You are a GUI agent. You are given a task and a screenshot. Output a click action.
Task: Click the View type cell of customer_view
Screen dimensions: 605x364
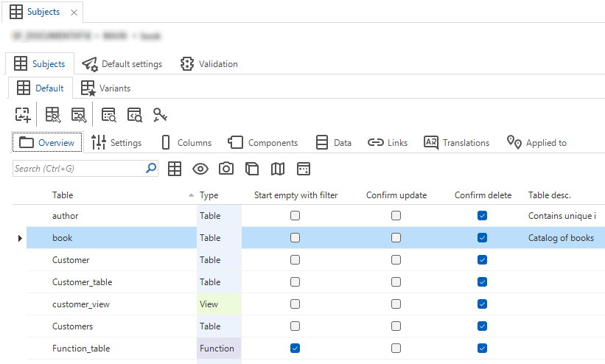[219, 304]
